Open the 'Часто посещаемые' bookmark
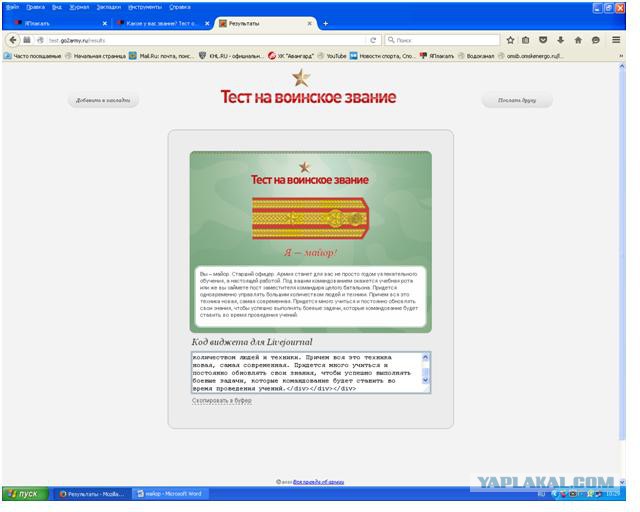Viewport: 640px width, 512px height. (33, 56)
